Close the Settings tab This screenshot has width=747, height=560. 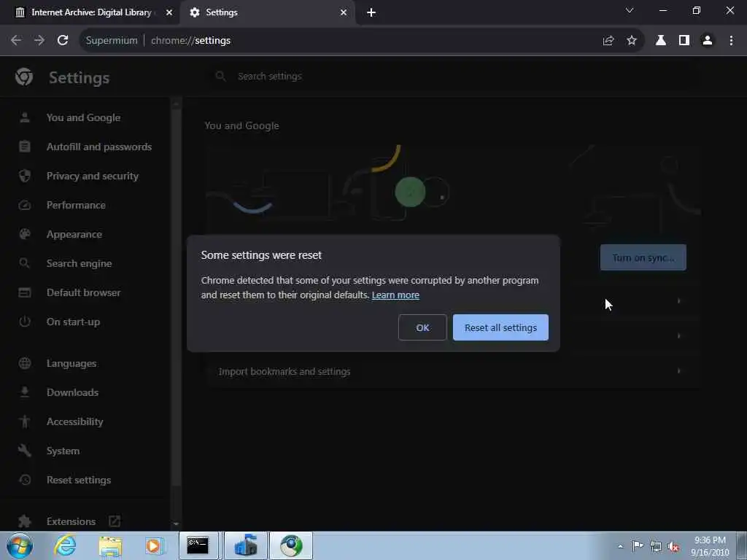[x=344, y=12]
